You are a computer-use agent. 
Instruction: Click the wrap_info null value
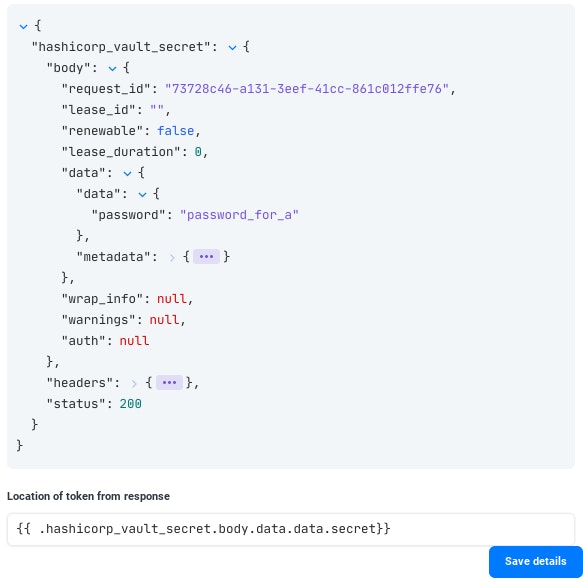click(171, 299)
